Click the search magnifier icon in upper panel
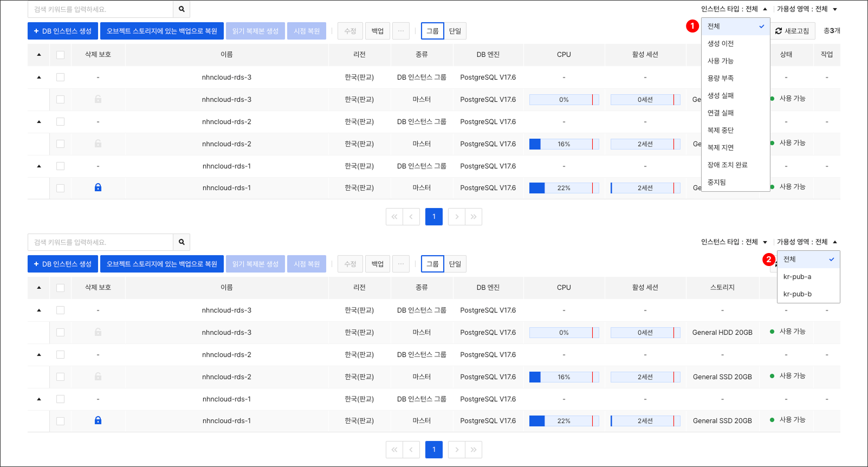This screenshot has width=868, height=467. pos(182,9)
